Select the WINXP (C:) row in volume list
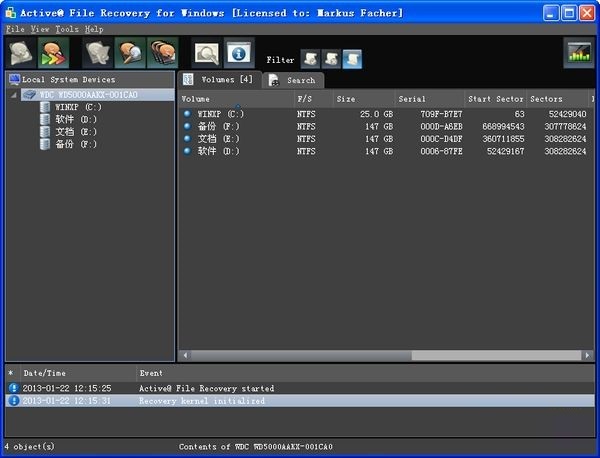Screen dimensions: 600x458 (386, 114)
